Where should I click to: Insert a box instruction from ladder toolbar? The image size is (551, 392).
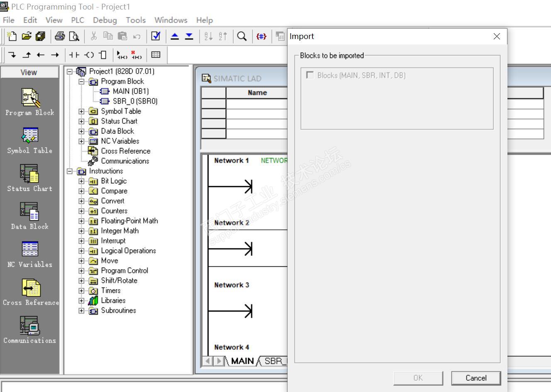(103, 55)
